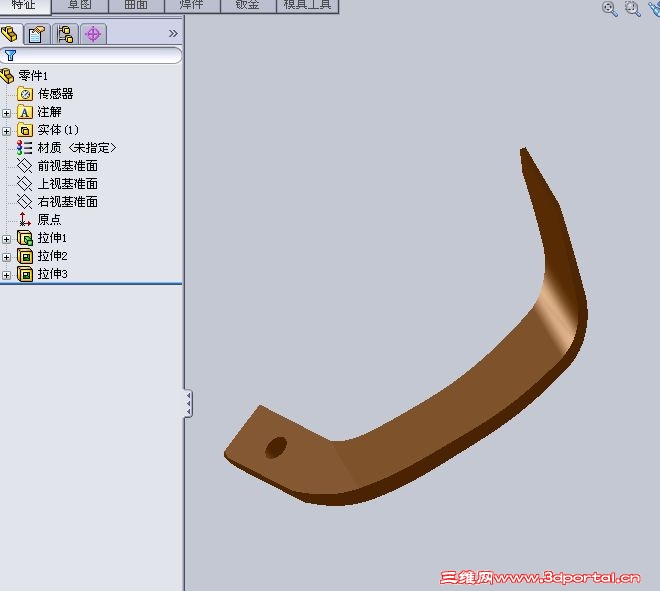Image resolution: width=660 pixels, height=591 pixels.
Task: Click the Zoom to Fit magnifier icon
Action: tap(609, 8)
